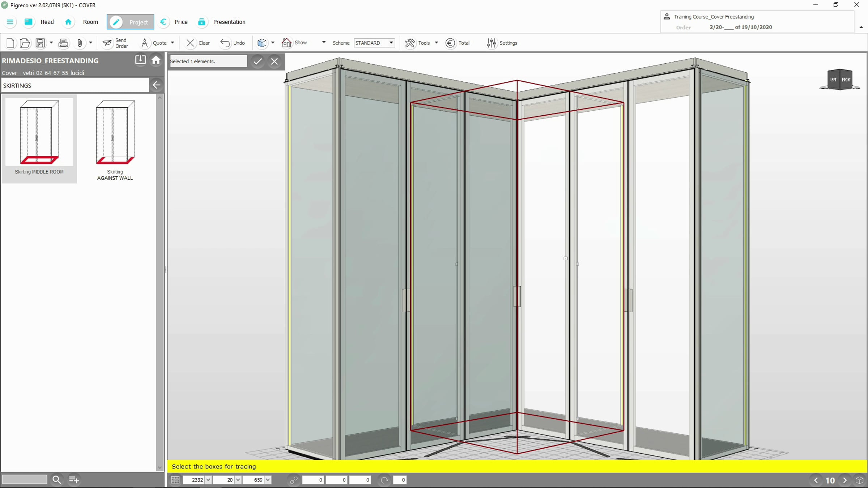Expand the 3D view cube dropdown arrow
868x488 pixels.
(x=273, y=43)
